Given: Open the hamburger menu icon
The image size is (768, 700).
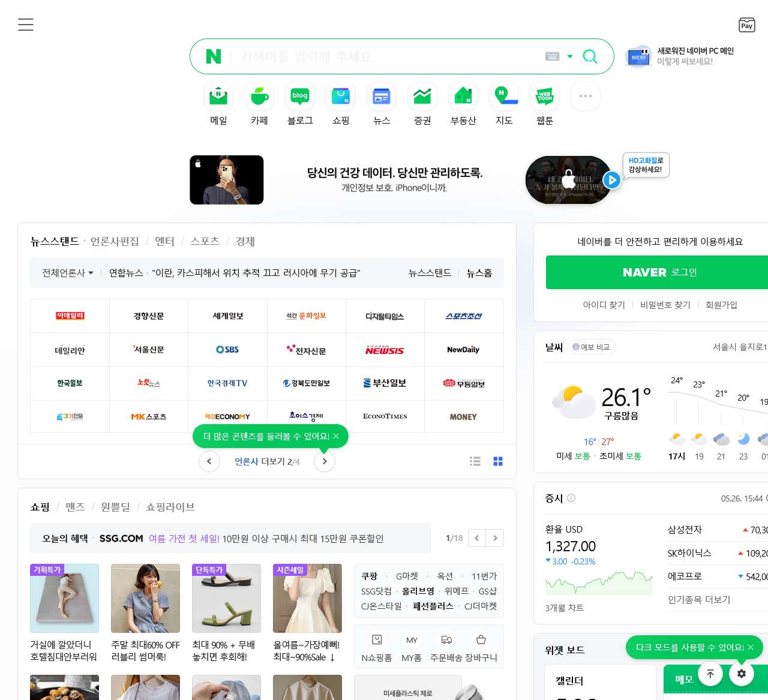Looking at the screenshot, I should coord(26,25).
